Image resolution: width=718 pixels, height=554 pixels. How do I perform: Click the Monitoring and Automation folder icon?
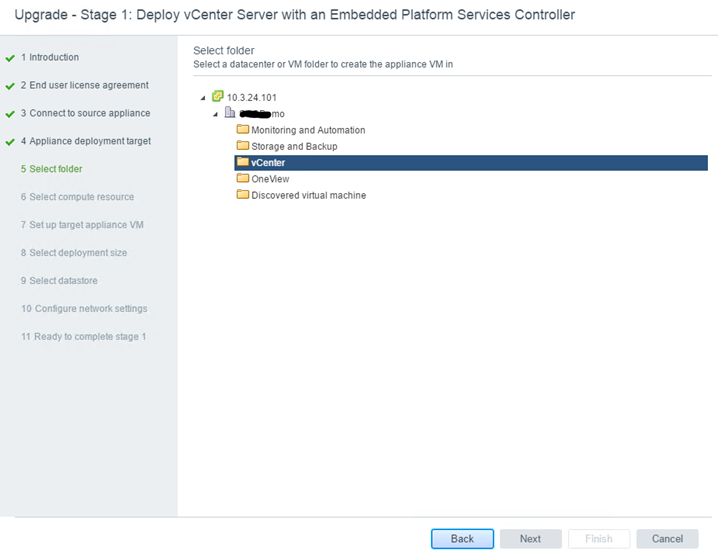(x=243, y=129)
